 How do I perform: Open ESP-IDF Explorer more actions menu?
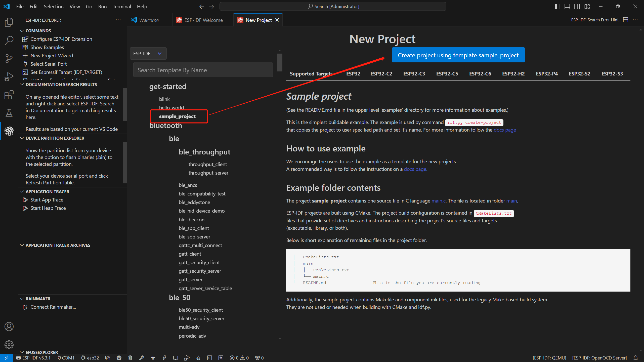click(x=118, y=20)
